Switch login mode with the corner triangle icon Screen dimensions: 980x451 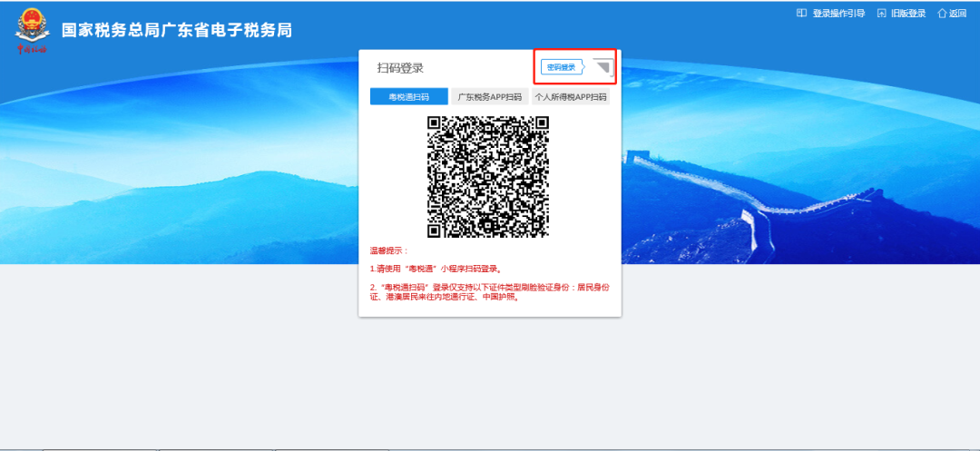click(603, 67)
